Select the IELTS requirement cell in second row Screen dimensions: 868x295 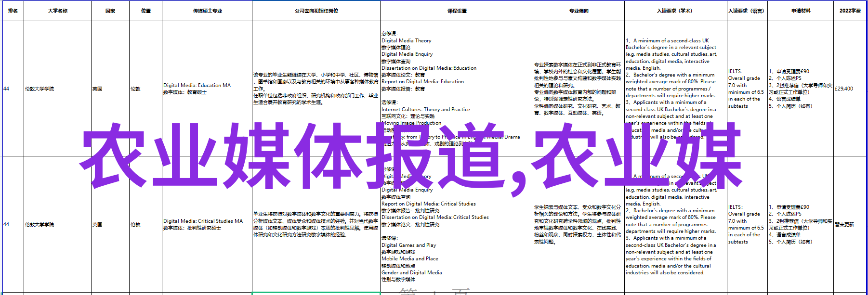[746, 224]
